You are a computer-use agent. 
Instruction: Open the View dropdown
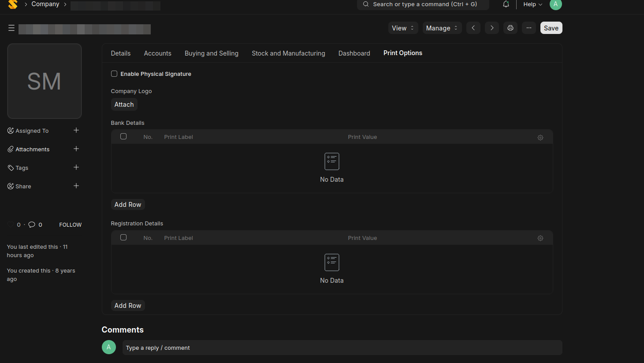pos(403,28)
